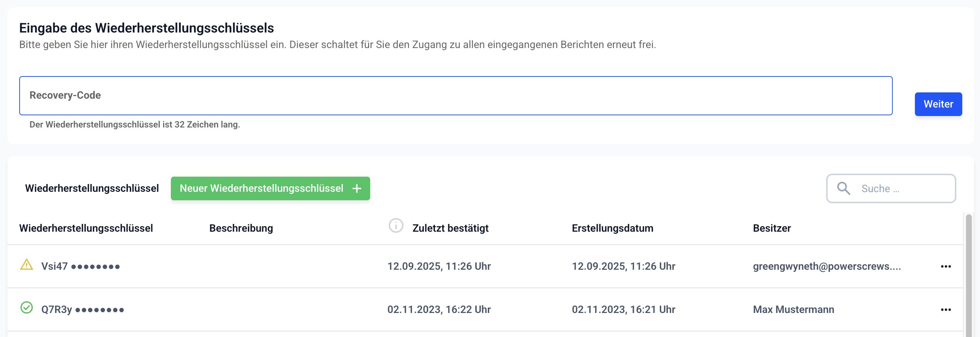Click the green checkmark icon beside Q7R3y
980x337 pixels.
[x=26, y=307]
